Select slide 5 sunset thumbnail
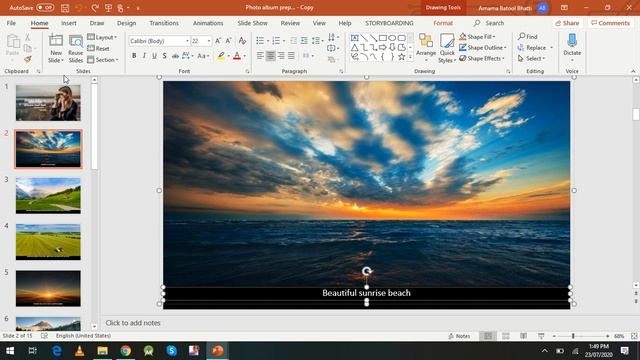Viewport: 640px width, 360px height. 48,288
